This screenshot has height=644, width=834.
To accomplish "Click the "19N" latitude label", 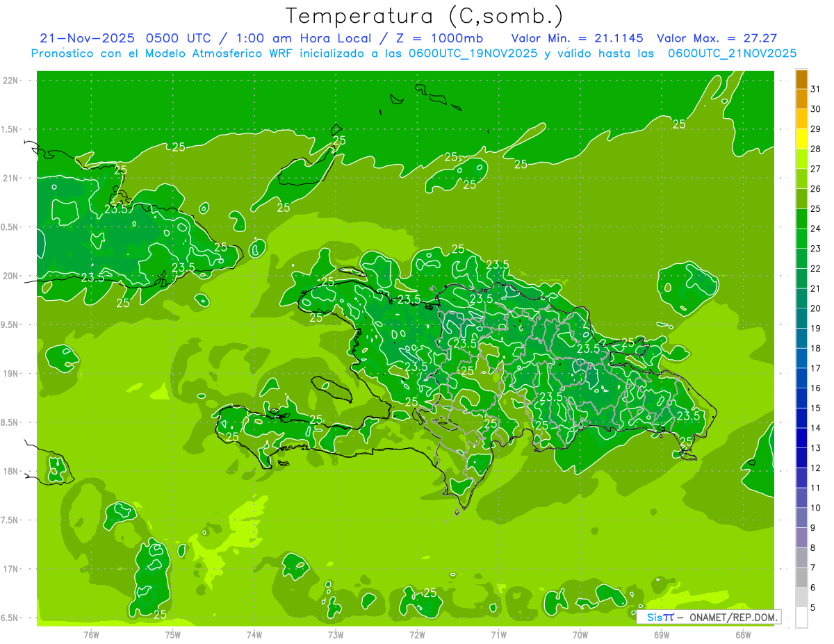I will coord(10,374).
